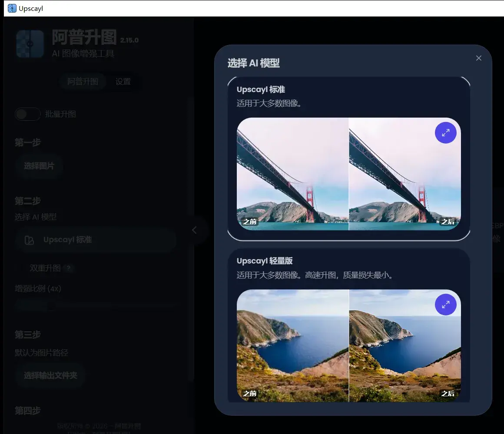The image size is (504, 434).
Task: Click the 适用于大多数图像。 description text
Action: tap(269, 103)
